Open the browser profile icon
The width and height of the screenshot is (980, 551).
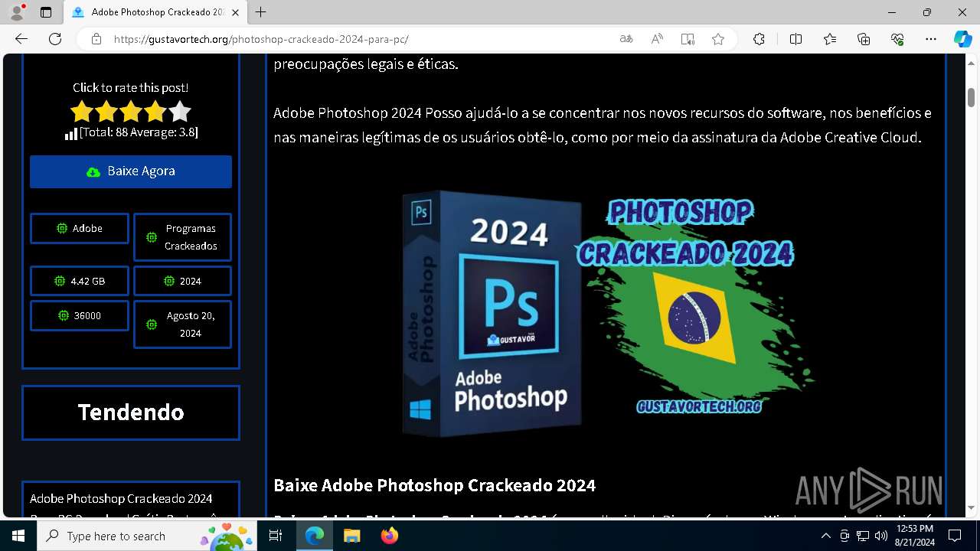click(17, 12)
